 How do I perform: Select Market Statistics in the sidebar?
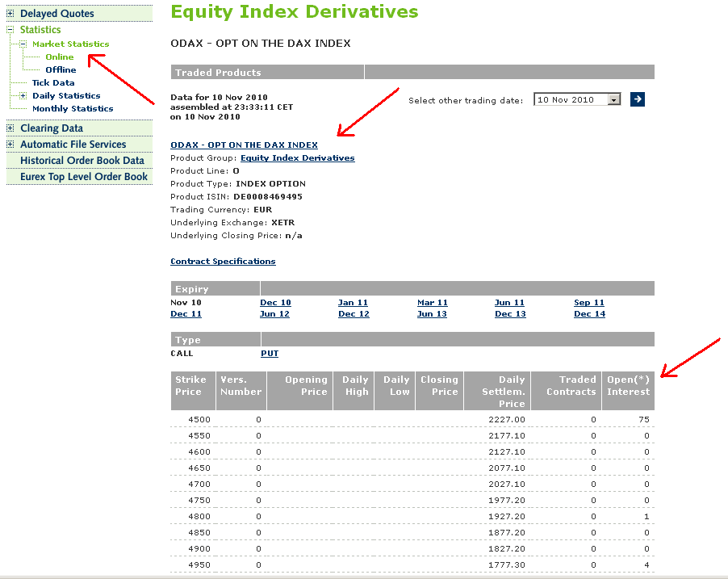pos(70,44)
